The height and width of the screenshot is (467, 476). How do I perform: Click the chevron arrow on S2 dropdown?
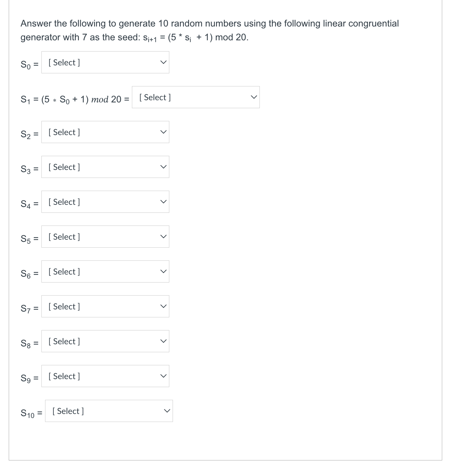pos(164,132)
